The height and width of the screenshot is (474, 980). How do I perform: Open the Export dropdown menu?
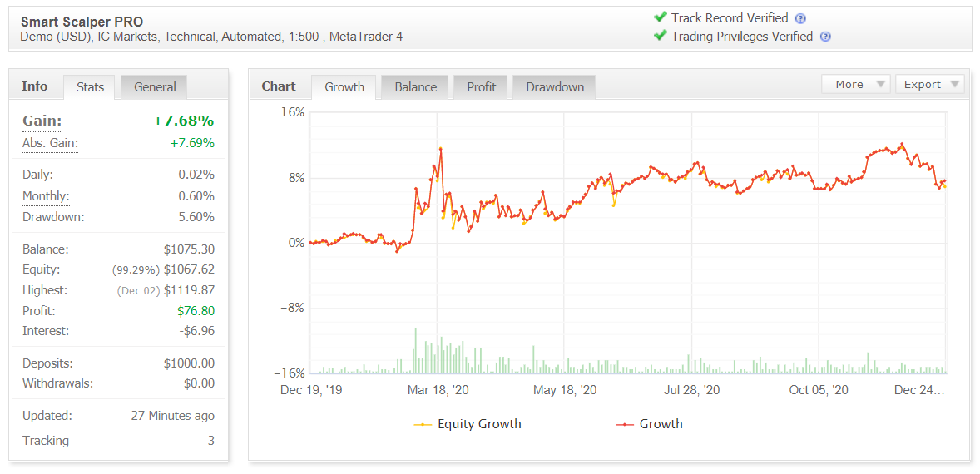[x=929, y=84]
